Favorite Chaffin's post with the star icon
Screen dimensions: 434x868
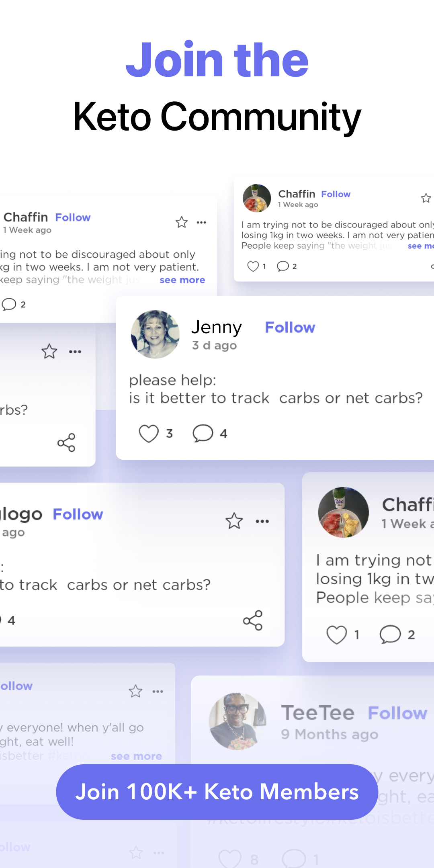(x=181, y=222)
